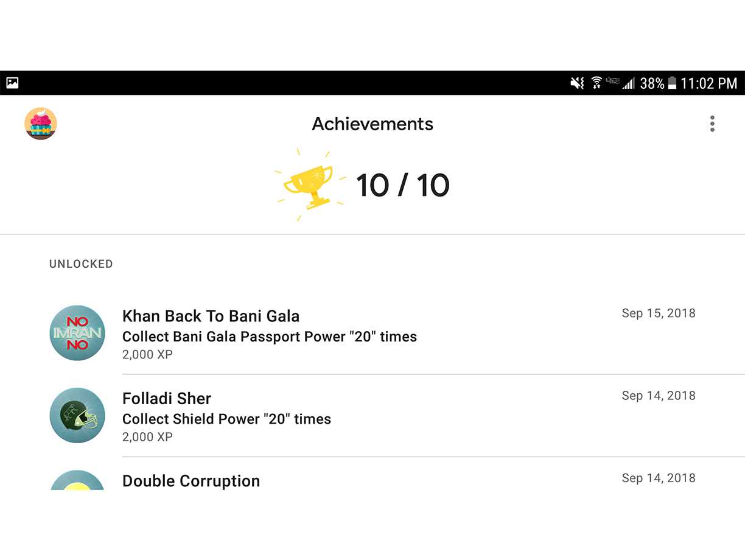745x560 pixels.
Task: Tap the Achievements page title
Action: pos(372,124)
